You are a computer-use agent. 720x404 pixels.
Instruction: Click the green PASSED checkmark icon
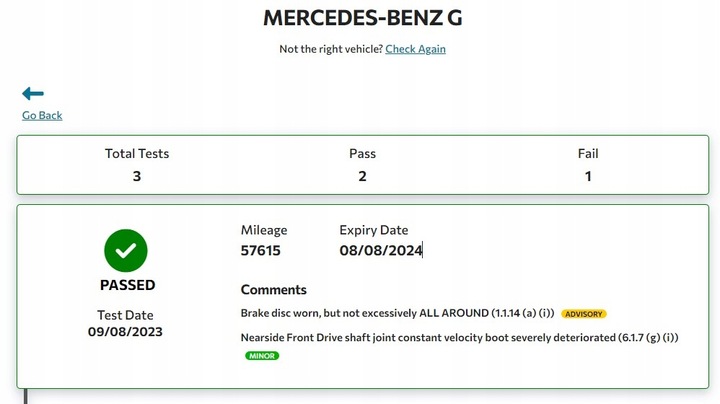pyautogui.click(x=125, y=251)
